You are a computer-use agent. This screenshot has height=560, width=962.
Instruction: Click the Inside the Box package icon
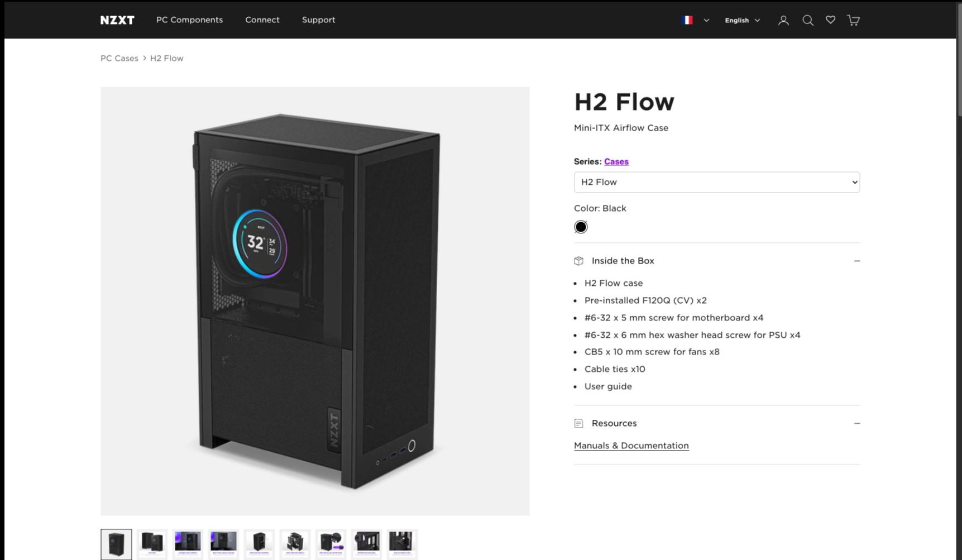pyautogui.click(x=578, y=261)
